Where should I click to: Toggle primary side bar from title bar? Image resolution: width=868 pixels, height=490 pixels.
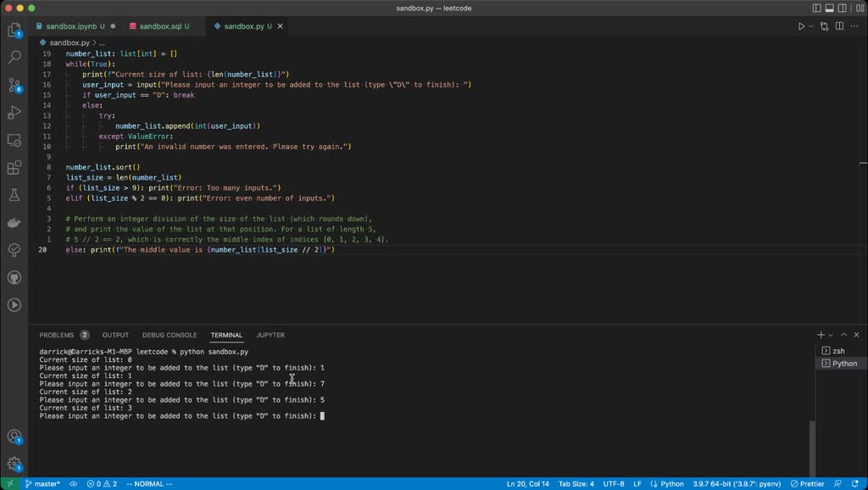(x=816, y=8)
